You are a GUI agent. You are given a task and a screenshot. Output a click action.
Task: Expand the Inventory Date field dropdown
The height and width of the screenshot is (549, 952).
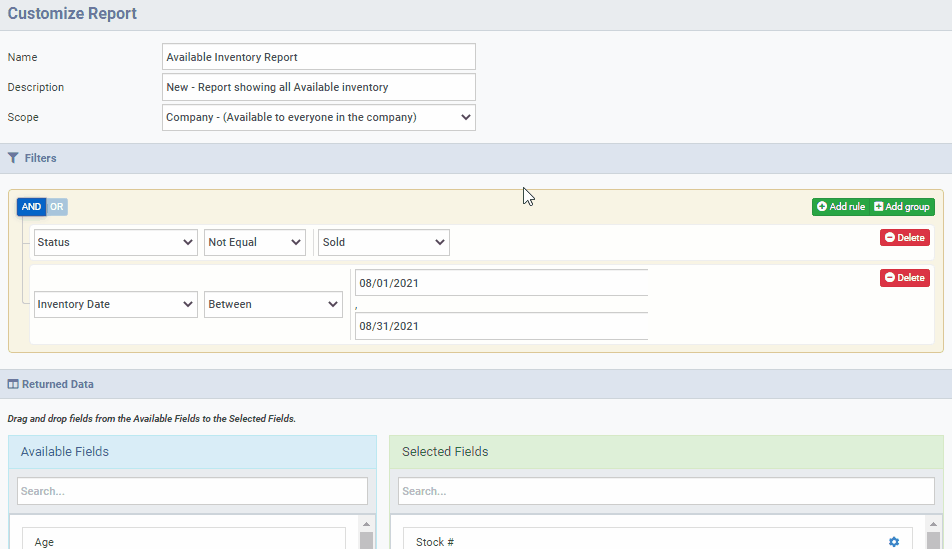[115, 305]
